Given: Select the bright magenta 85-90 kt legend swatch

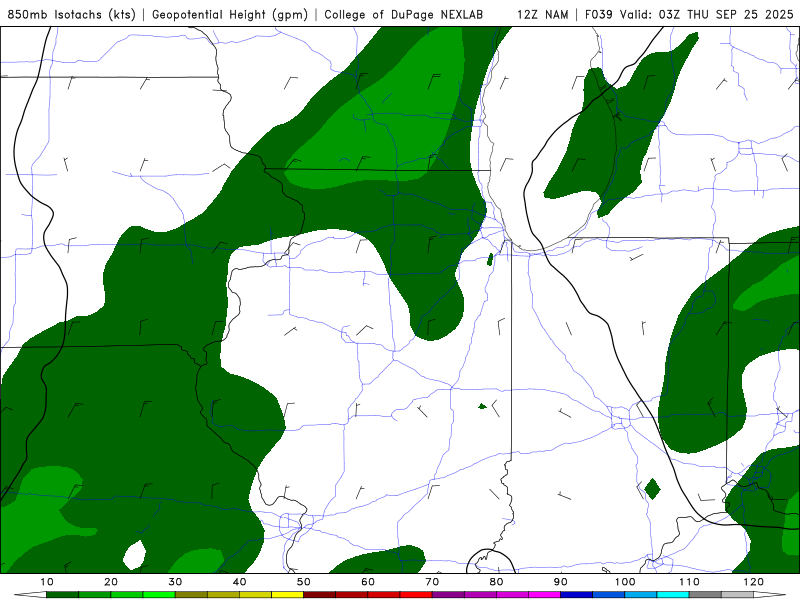Looking at the screenshot, I should [544, 595].
